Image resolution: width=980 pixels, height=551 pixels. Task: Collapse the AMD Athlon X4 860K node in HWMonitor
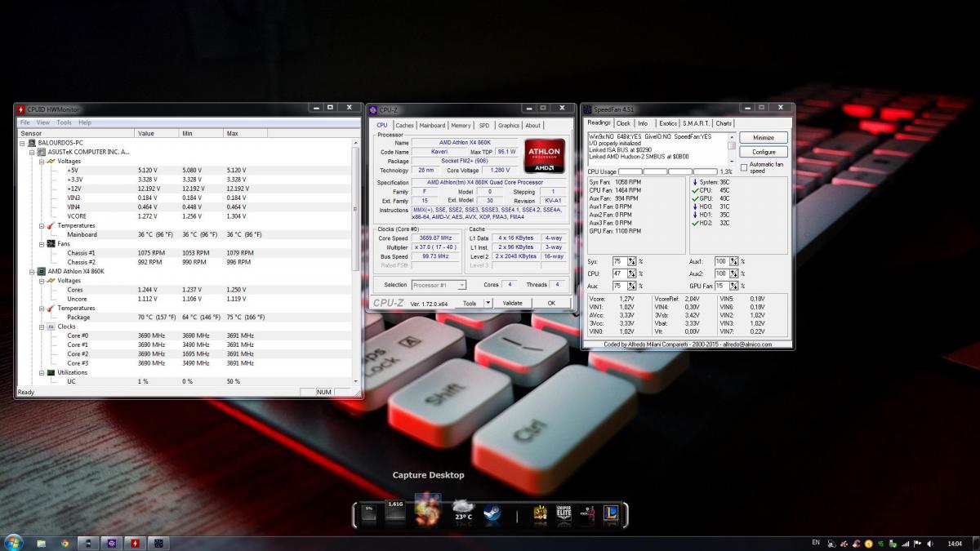32,271
